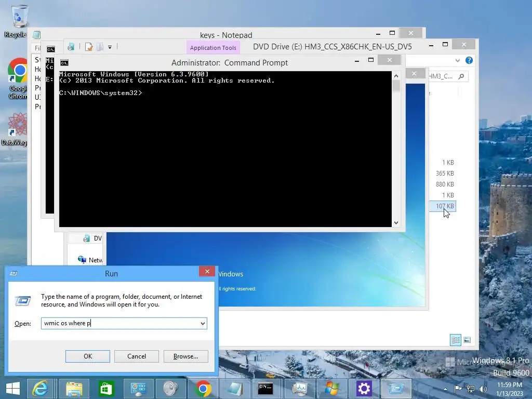
Task: Open the Windows flag taskbar icon
Action: 331,389
